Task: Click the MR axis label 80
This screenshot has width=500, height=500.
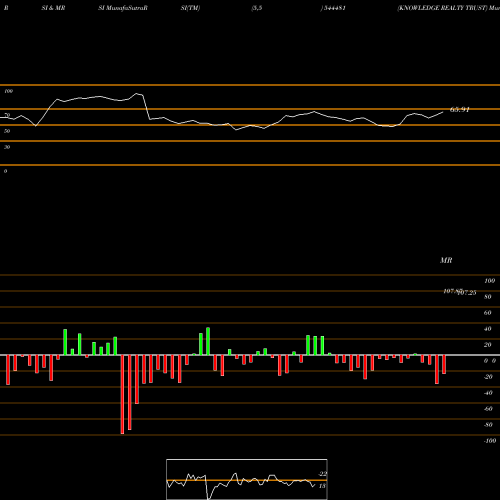Action: (488, 297)
